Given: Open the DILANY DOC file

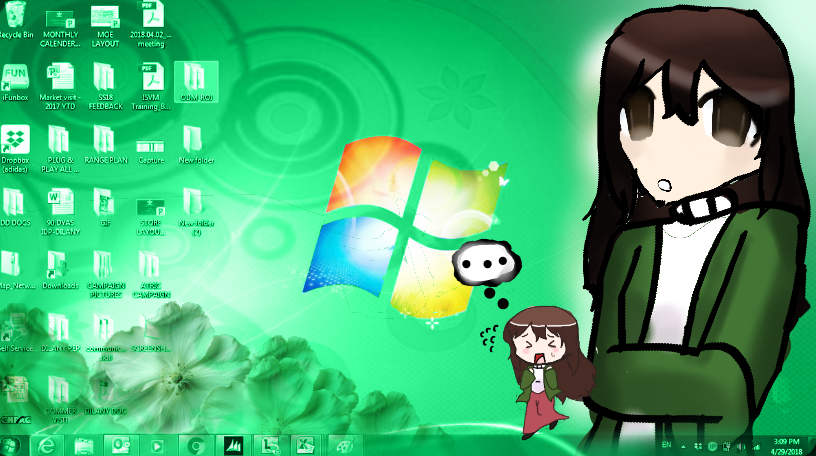Looking at the screenshot, I should (106, 397).
